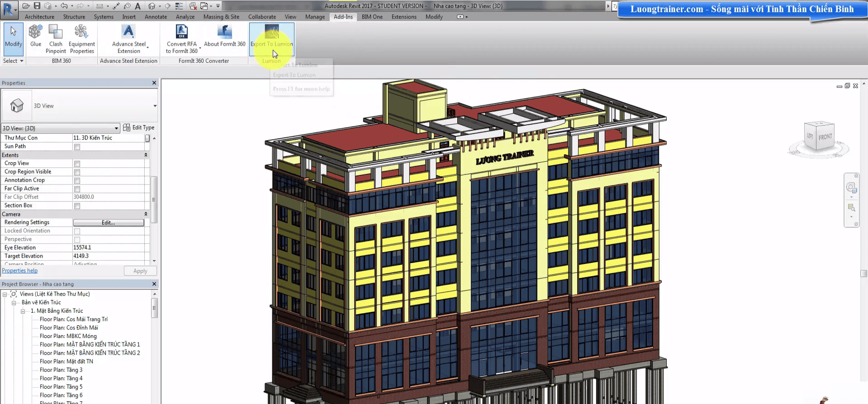This screenshot has width=868, height=404.
Task: Turn on the Section Box checkbox
Action: 77,206
